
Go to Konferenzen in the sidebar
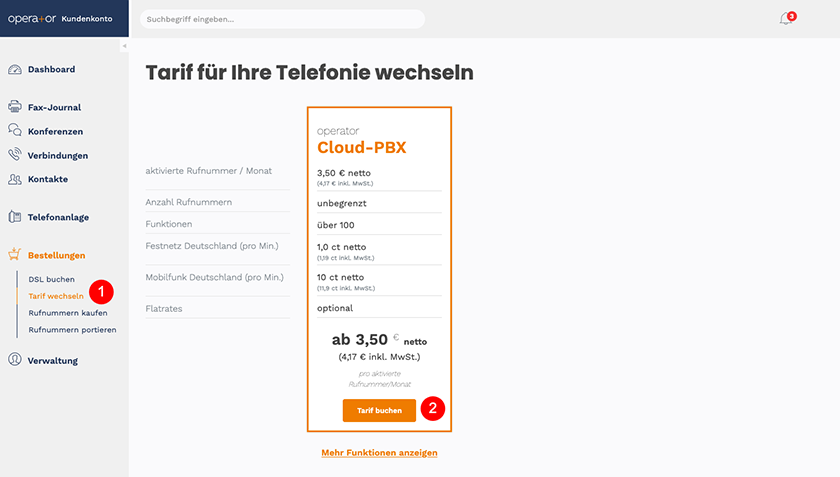[x=55, y=131]
